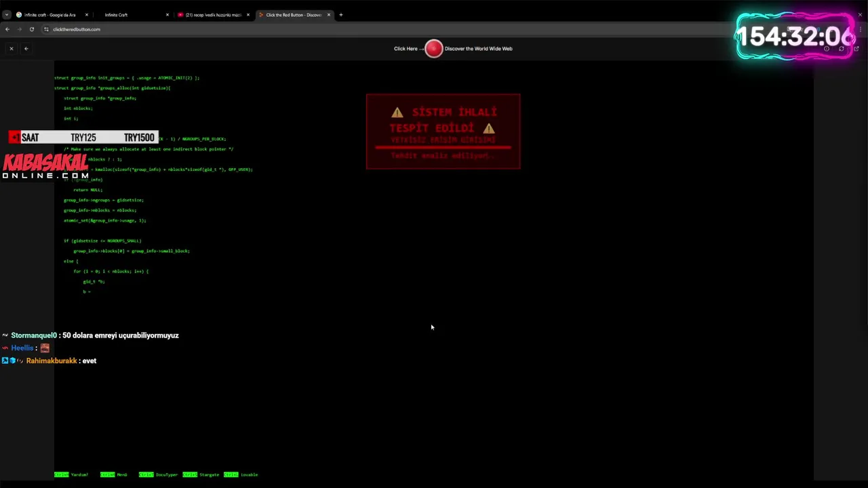Click the page's left-arrow back icon

[x=26, y=48]
